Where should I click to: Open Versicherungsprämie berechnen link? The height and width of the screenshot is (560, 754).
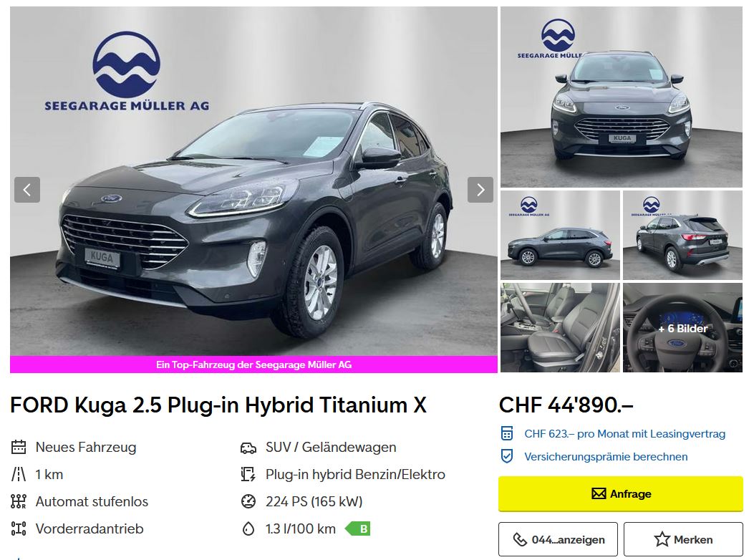[606, 457]
